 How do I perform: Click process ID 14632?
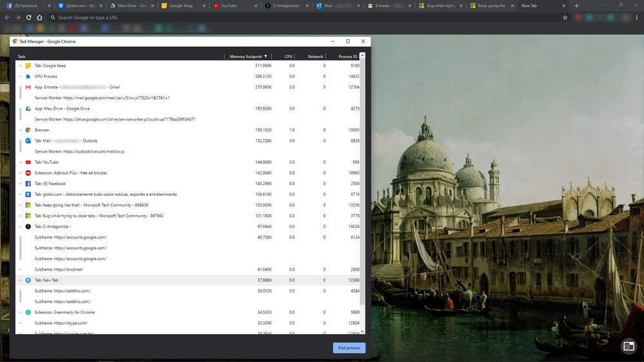(354, 77)
